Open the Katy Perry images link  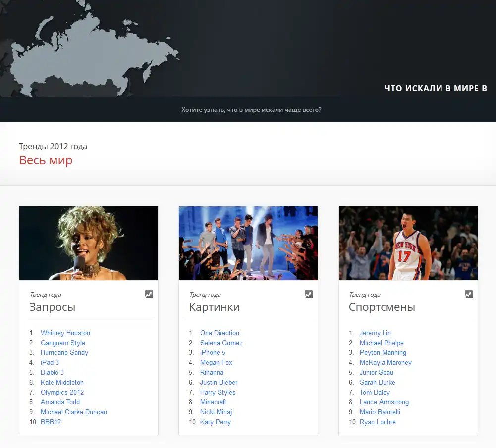point(216,422)
